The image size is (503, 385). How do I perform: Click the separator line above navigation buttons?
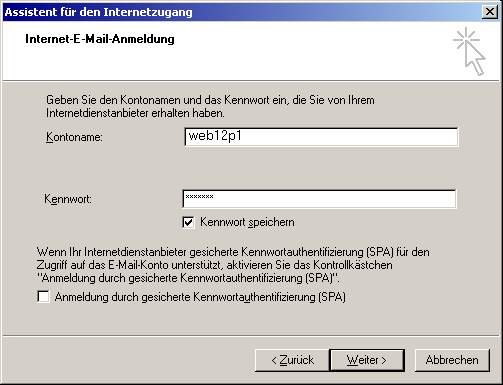tap(251, 335)
